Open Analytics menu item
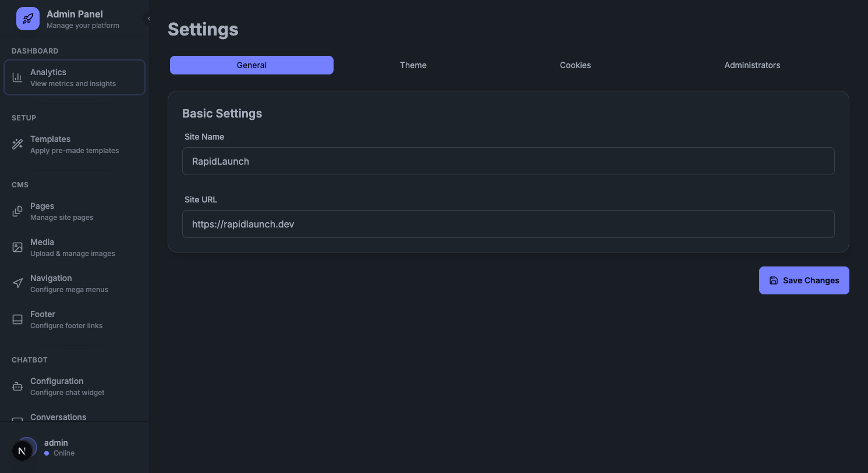Image resolution: width=868 pixels, height=473 pixels. click(75, 77)
